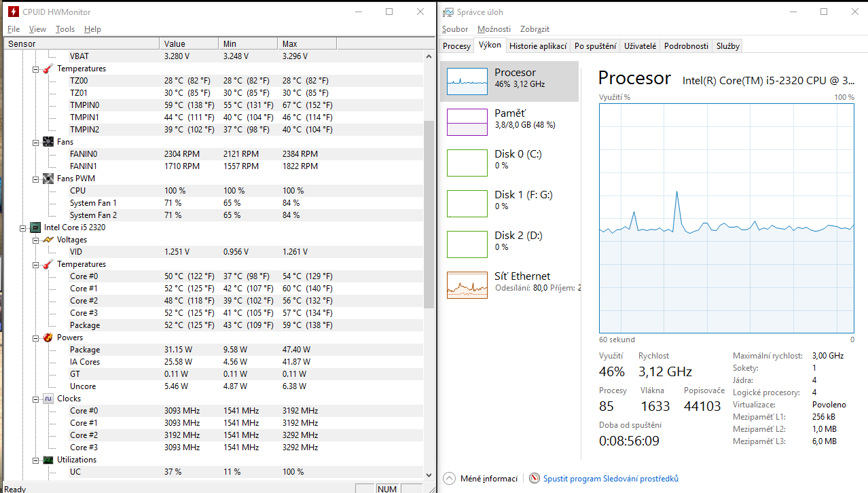The image size is (868, 493).
Task: Switch to Po spuštění tab
Action: (x=595, y=46)
